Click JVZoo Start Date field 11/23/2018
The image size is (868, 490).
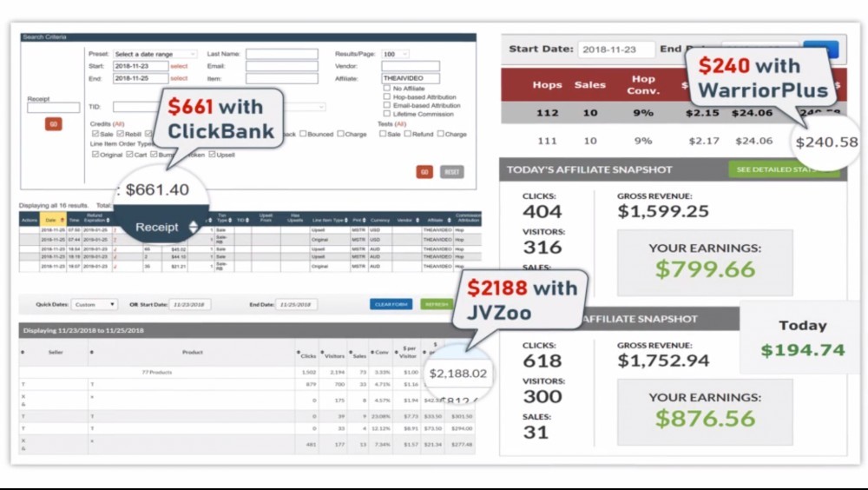[189, 304]
